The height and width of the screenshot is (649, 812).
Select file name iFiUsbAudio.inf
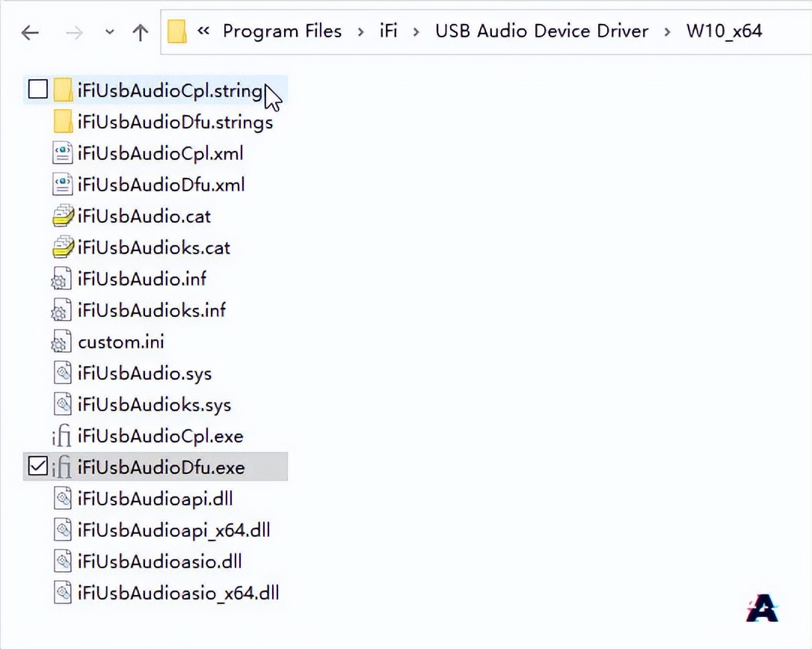pos(142,279)
